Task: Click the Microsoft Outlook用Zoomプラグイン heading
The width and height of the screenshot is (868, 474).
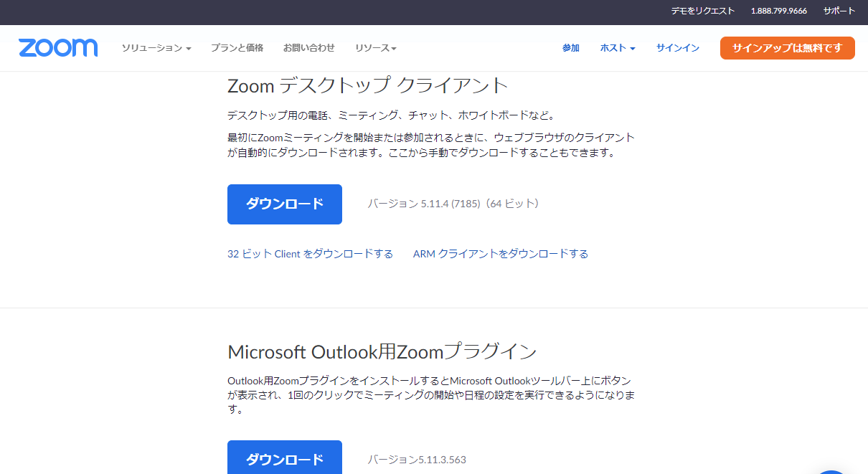Action: tap(382, 352)
